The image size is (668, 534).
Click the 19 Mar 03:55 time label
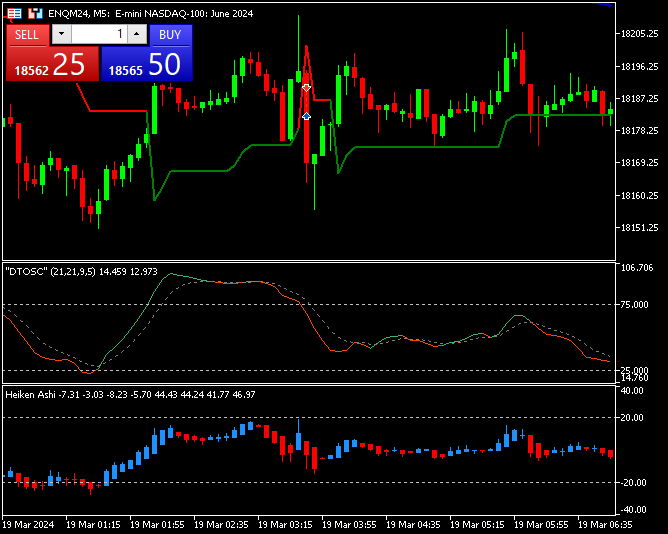(349, 525)
